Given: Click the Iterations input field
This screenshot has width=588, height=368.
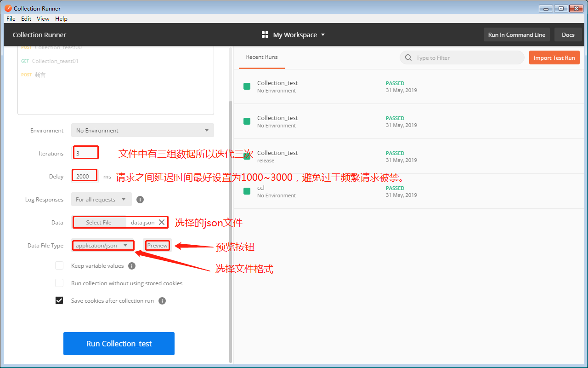Looking at the screenshot, I should [x=85, y=153].
